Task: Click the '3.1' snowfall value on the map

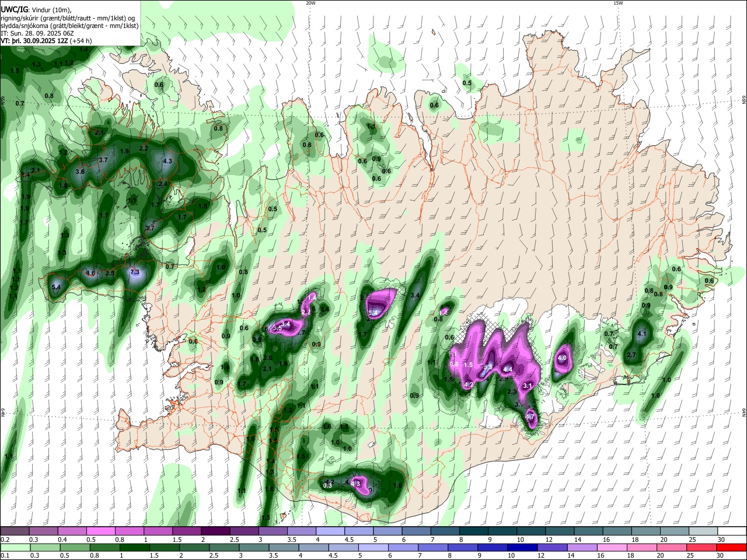Action: pos(528,386)
